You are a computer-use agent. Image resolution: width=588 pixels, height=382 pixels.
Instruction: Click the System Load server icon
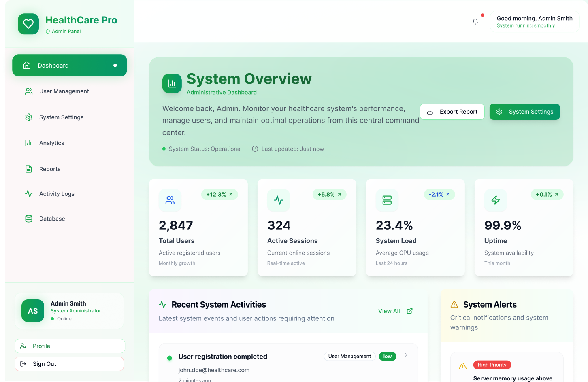click(x=387, y=200)
